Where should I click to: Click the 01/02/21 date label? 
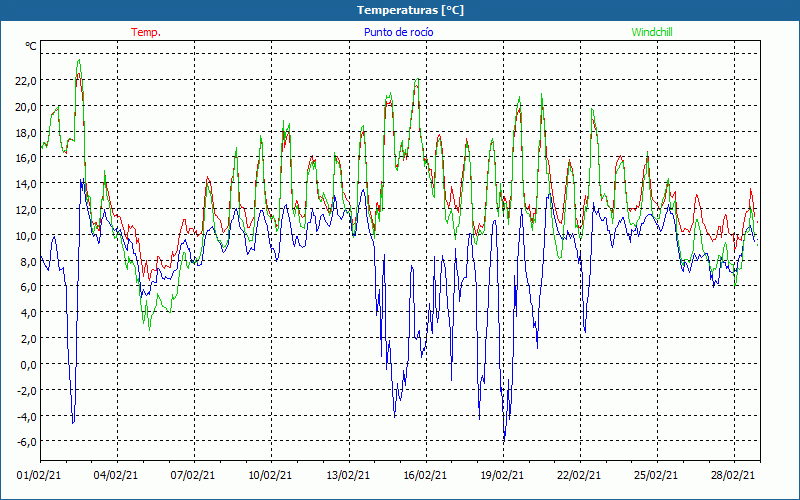point(39,476)
